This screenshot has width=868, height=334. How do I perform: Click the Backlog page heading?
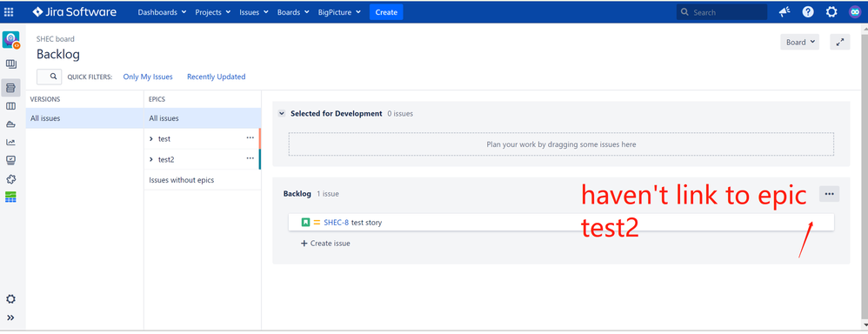click(x=58, y=54)
